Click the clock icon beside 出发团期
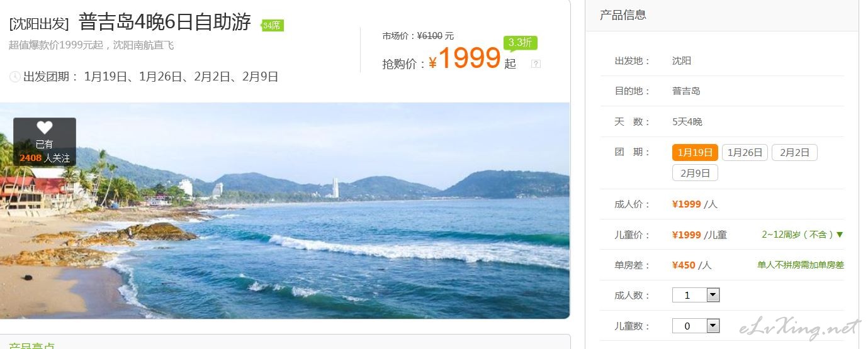The width and height of the screenshot is (868, 349). click(x=14, y=77)
